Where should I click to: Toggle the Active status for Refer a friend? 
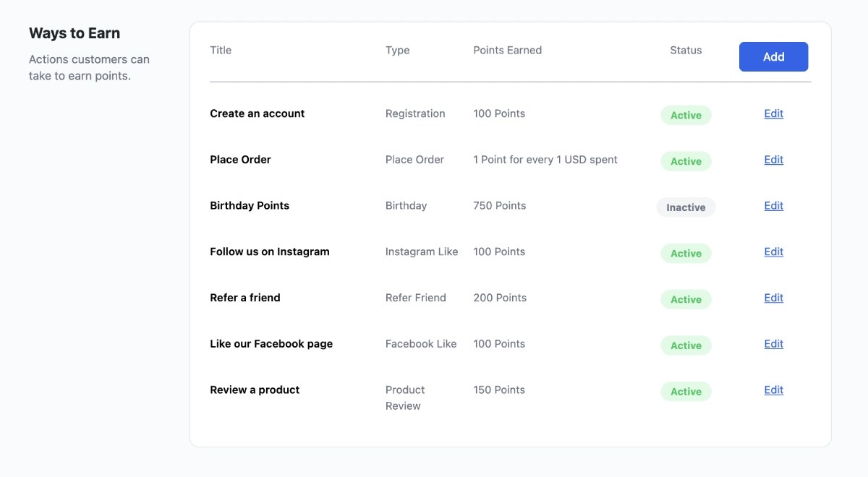[x=685, y=299]
